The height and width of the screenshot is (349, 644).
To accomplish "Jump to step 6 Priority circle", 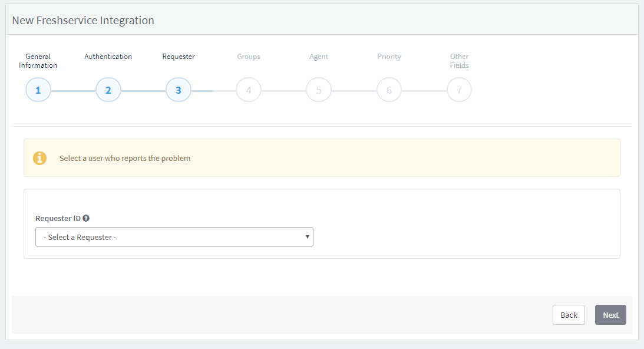I will (389, 90).
